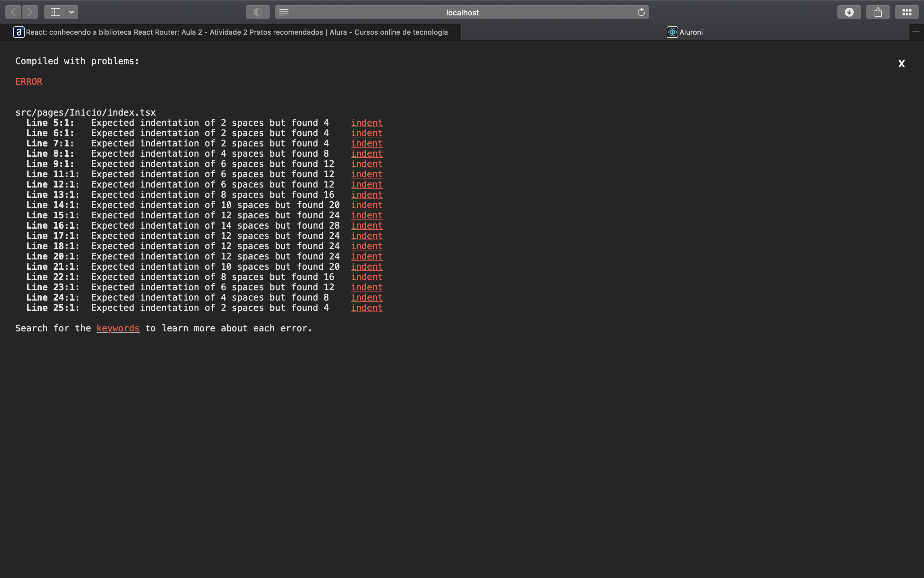The width and height of the screenshot is (924, 578).
Task: Click the React favicon on Aluroni tab
Action: tap(672, 32)
